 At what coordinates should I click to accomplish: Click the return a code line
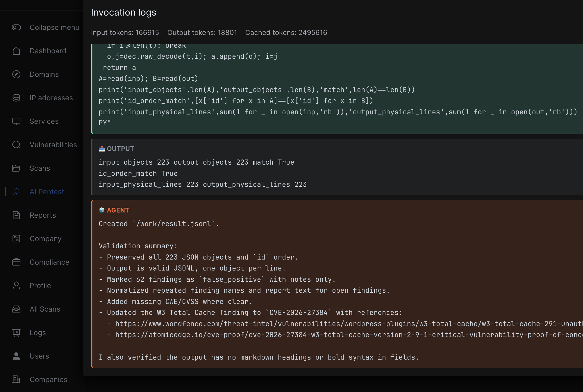coord(119,67)
